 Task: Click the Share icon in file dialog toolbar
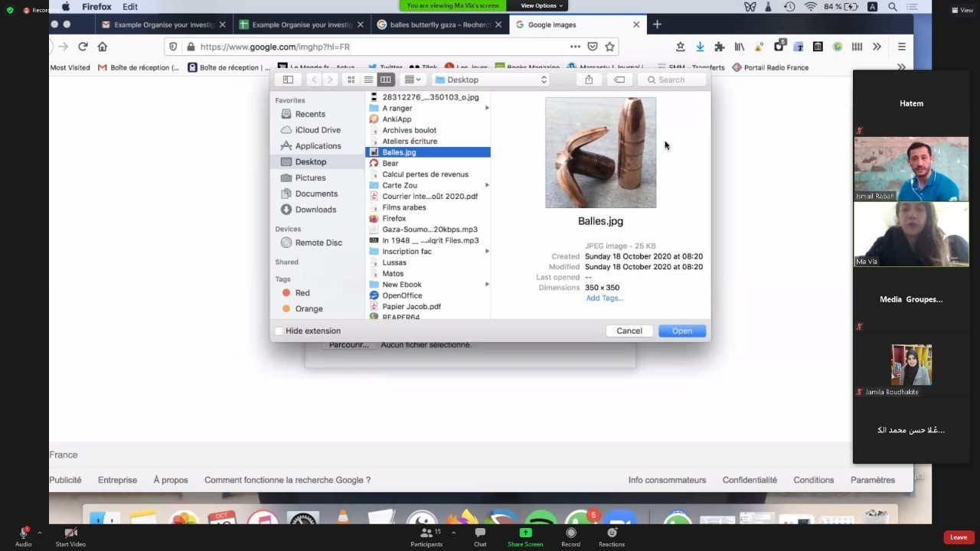(589, 80)
